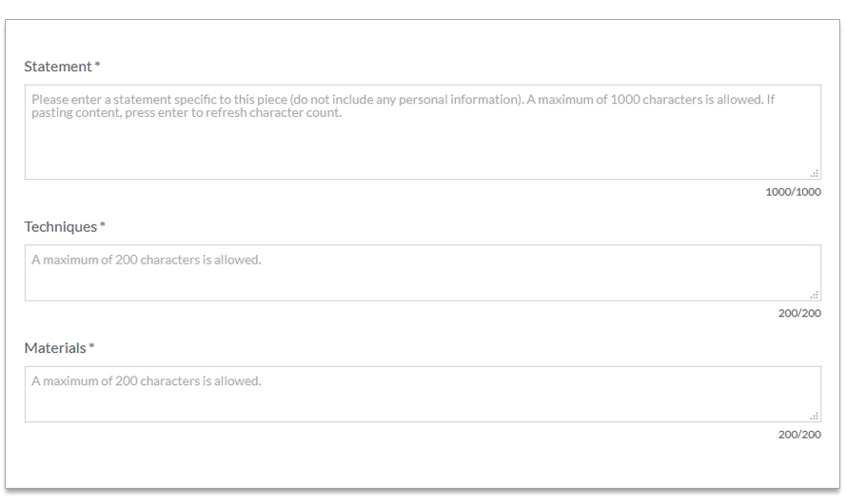
Task: Click the required asterisk beside Statement
Action: pyautogui.click(x=98, y=65)
